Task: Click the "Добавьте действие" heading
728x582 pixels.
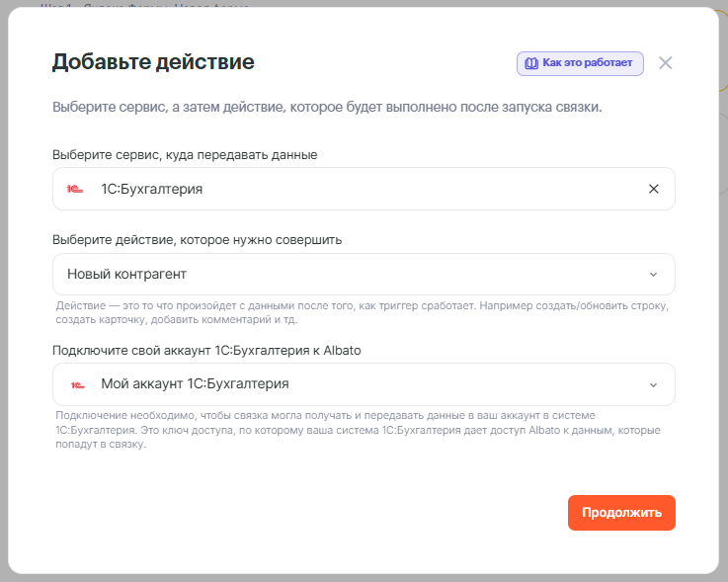Action: click(153, 62)
